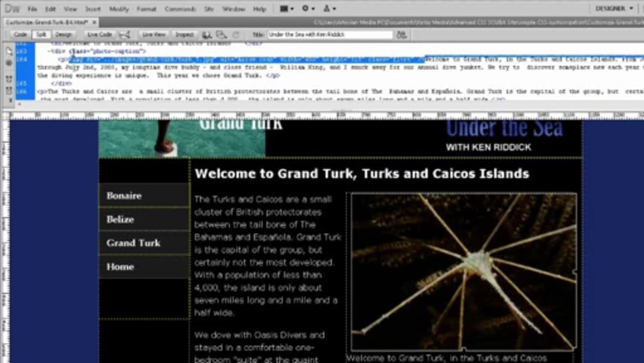Click the second code toolbar icon (asterisk)
644x363 pixels.
pos(9,63)
